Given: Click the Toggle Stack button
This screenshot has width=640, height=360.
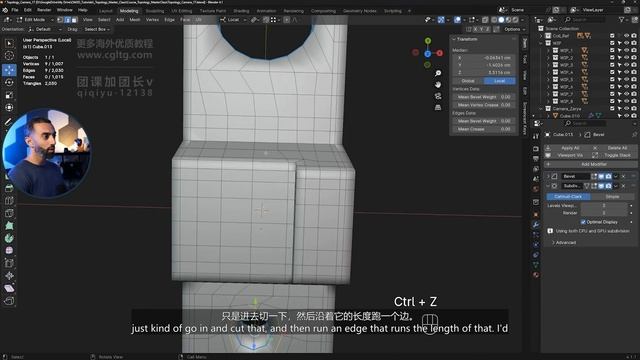Looking at the screenshot, I should 614,155.
